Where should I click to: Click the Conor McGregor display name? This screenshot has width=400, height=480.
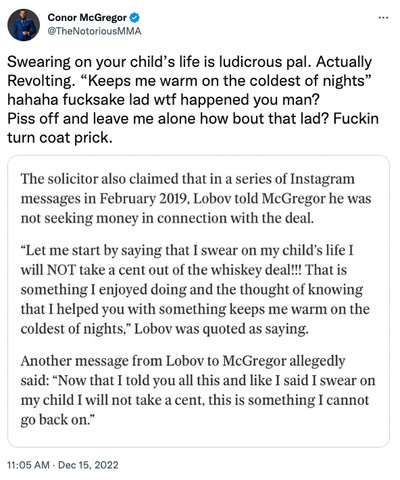tap(87, 17)
